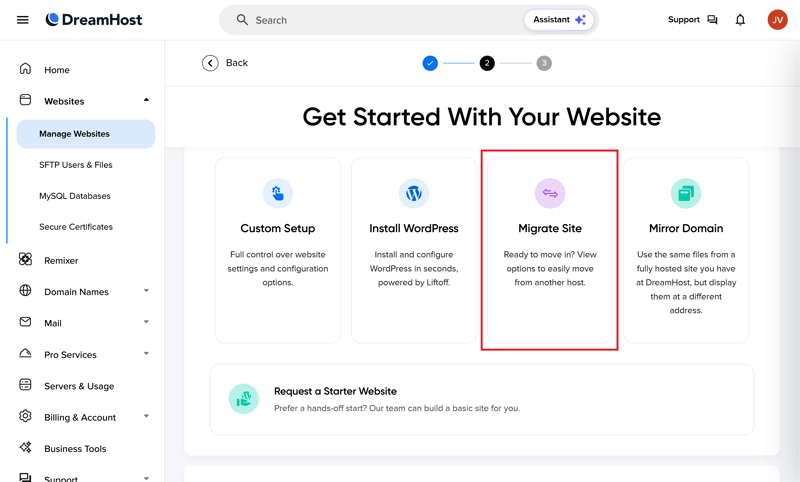Click 'Get Started With Your Website' heading

tap(482, 117)
